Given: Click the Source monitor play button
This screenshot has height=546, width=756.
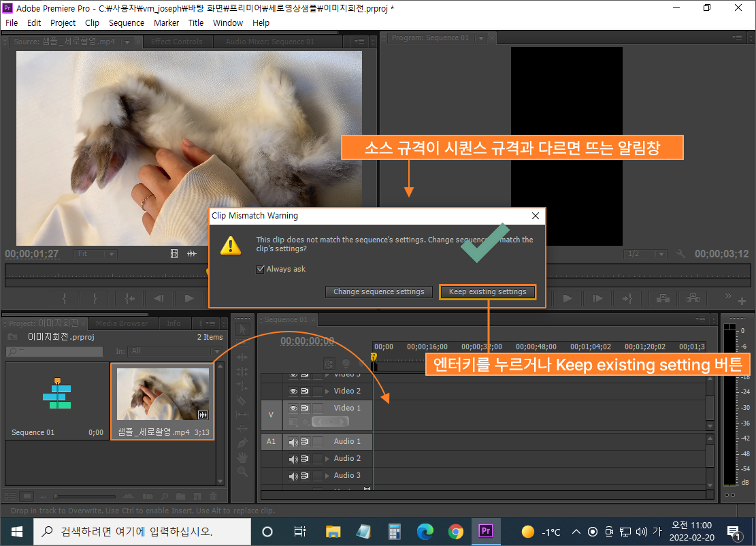Looking at the screenshot, I should click(189, 299).
